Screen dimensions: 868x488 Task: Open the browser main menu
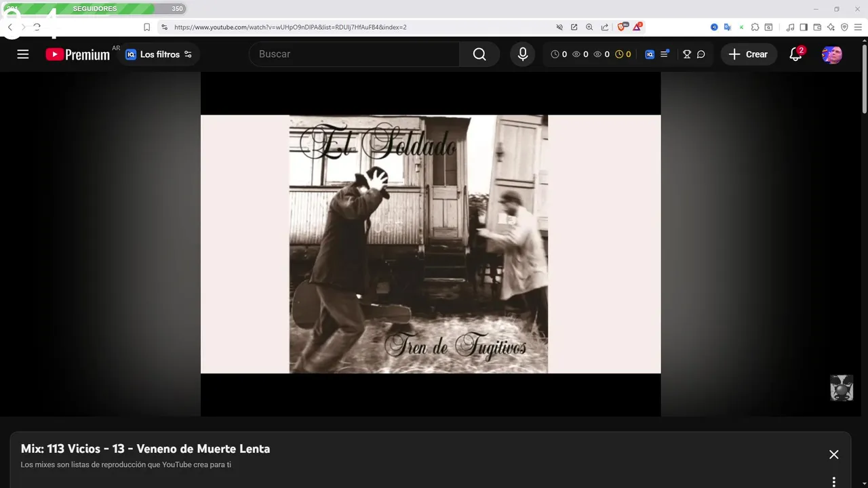tap(858, 27)
